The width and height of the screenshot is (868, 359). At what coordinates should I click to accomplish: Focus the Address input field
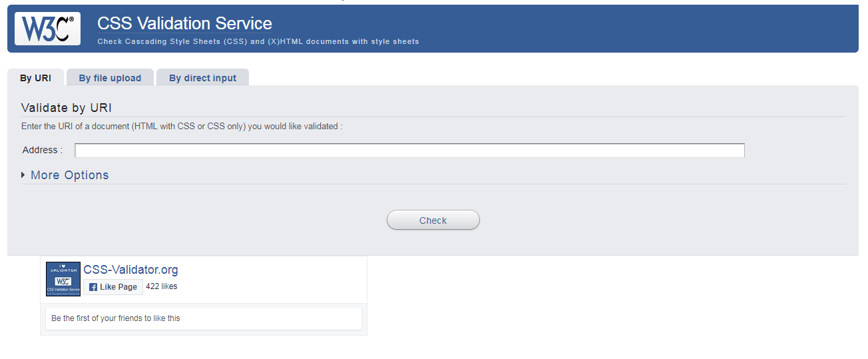point(409,151)
